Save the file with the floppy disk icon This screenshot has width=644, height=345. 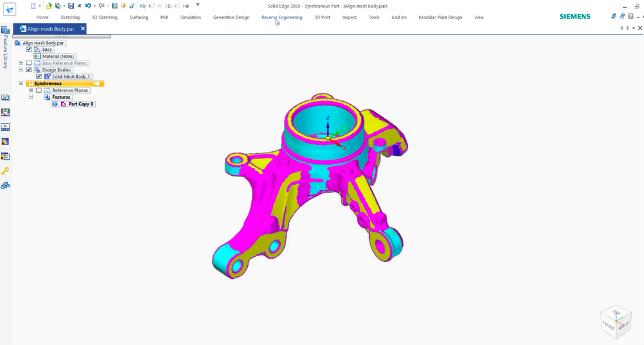[71, 6]
